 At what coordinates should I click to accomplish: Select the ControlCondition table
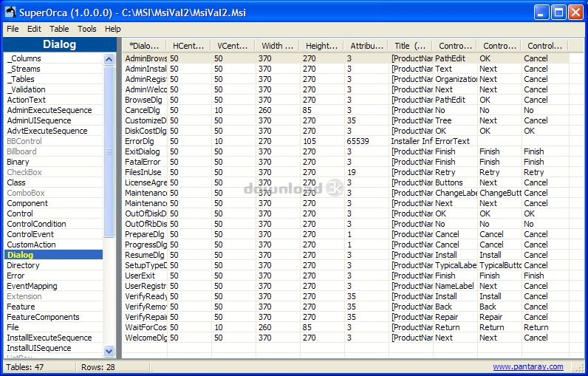(x=54, y=224)
